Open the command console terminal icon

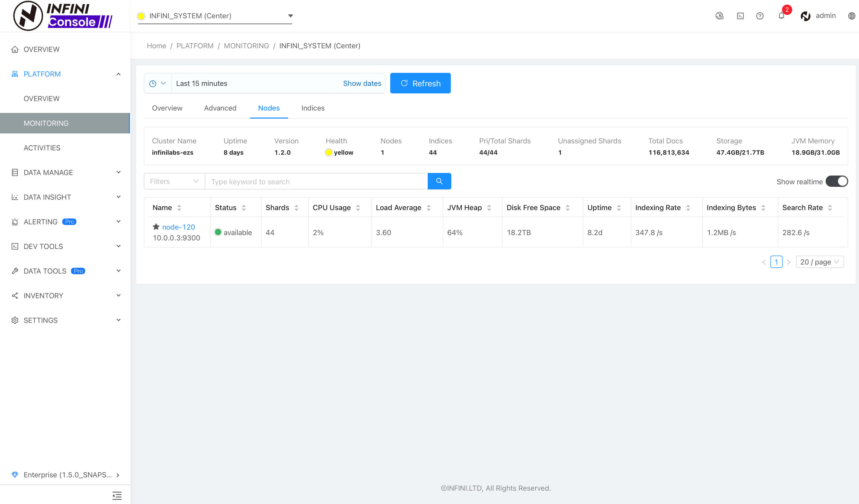tap(740, 16)
